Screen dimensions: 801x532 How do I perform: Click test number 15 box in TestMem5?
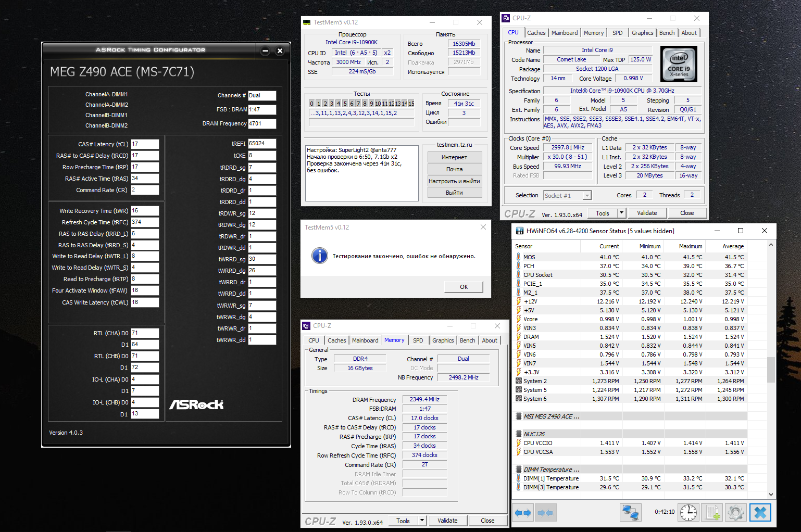pyautogui.click(x=411, y=104)
